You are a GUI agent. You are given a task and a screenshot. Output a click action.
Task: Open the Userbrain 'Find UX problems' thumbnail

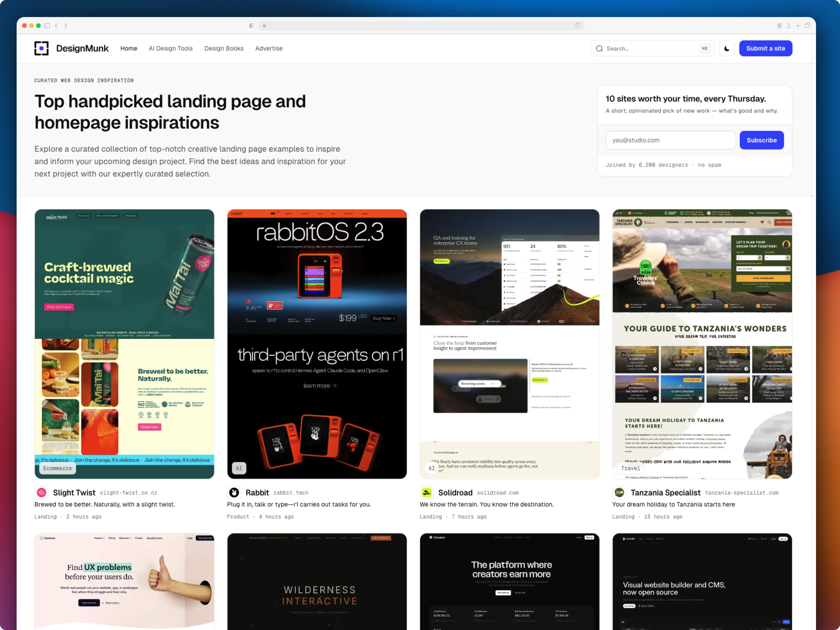[124, 581]
